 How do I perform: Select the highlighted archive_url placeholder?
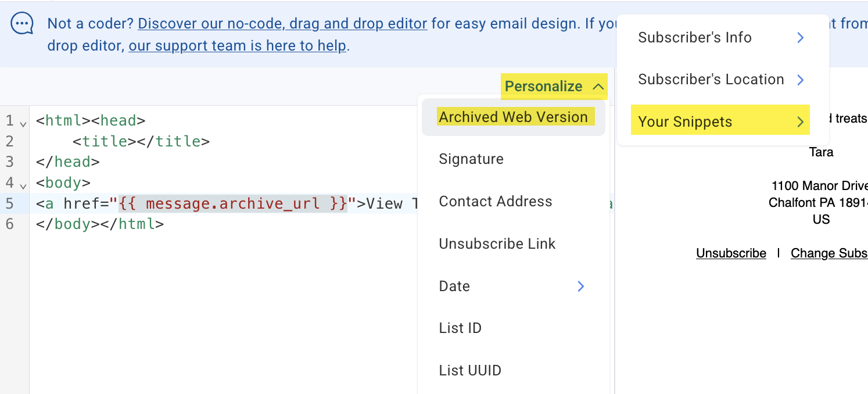232,203
